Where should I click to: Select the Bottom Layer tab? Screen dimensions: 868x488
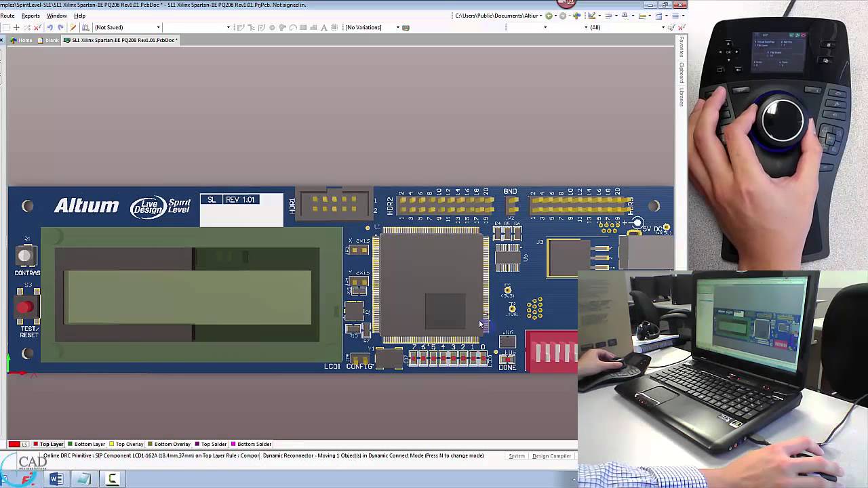coord(86,444)
